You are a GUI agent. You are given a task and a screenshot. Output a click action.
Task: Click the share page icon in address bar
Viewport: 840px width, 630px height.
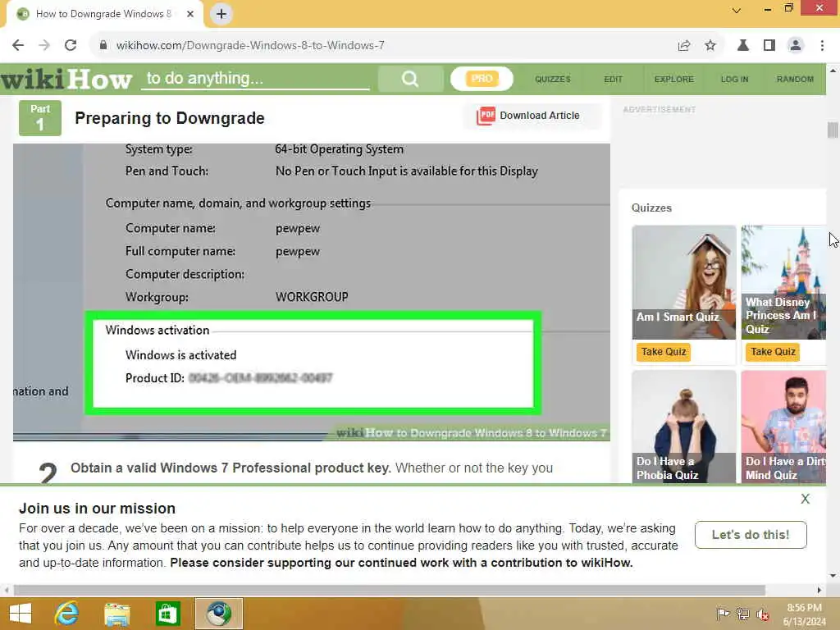point(684,46)
